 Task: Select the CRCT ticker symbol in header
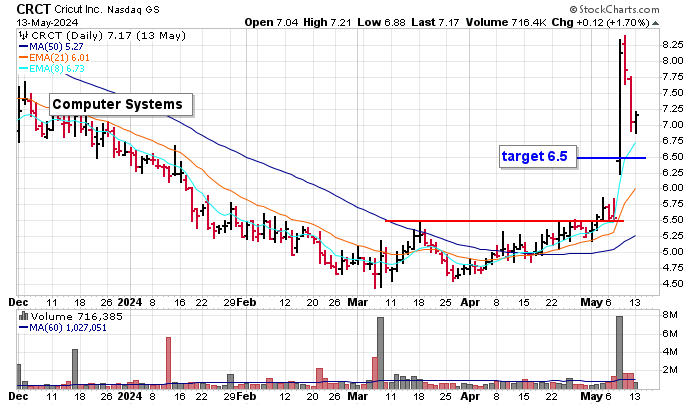(33, 9)
